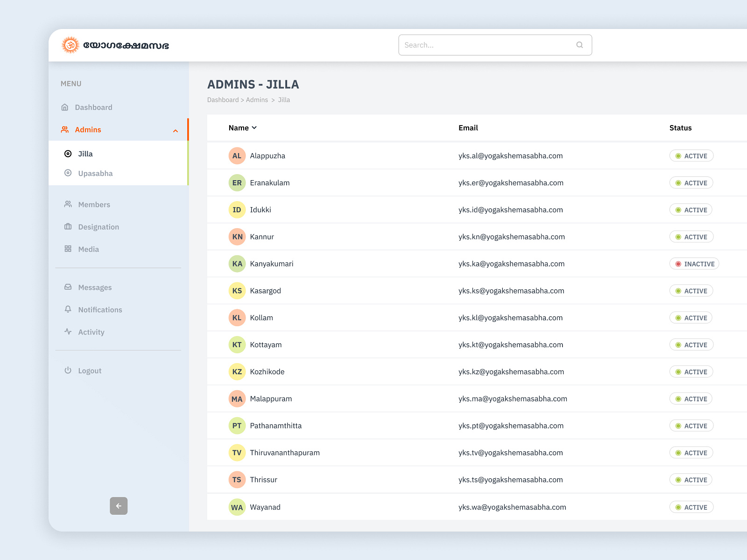Viewport: 747px width, 560px height.
Task: Click the Notifications bell icon
Action: pos(68,309)
